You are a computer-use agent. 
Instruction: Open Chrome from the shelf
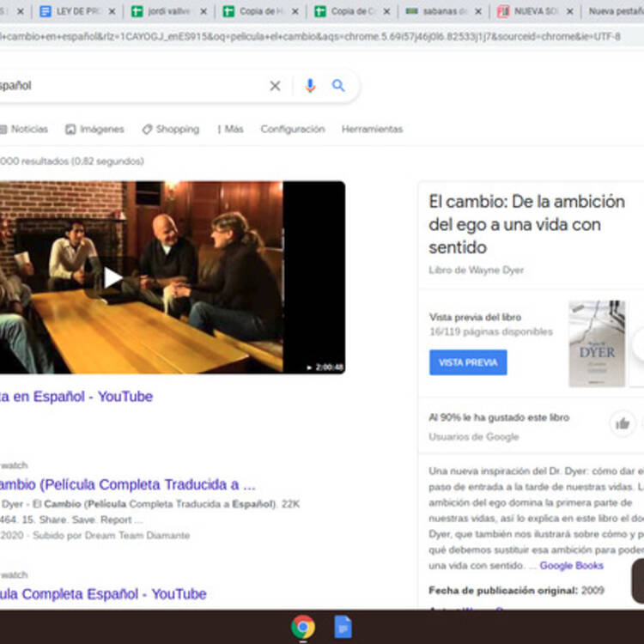pyautogui.click(x=303, y=627)
